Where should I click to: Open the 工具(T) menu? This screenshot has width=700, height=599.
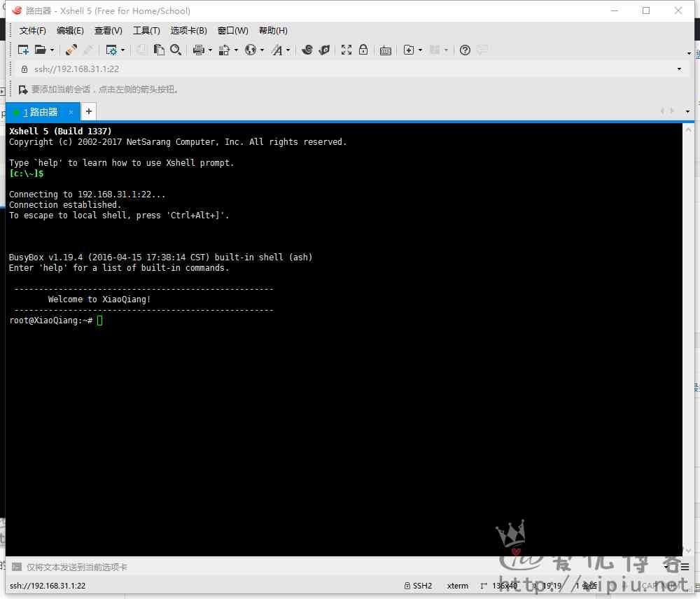tap(146, 30)
